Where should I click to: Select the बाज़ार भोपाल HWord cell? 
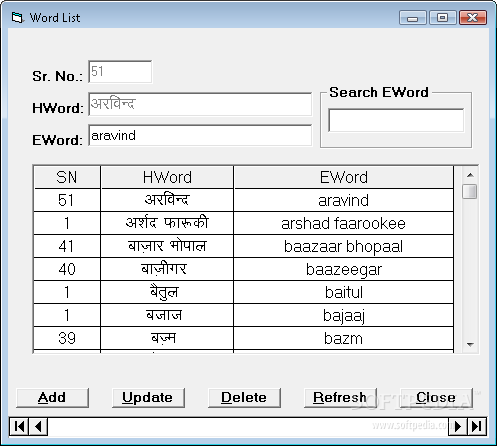point(167,246)
